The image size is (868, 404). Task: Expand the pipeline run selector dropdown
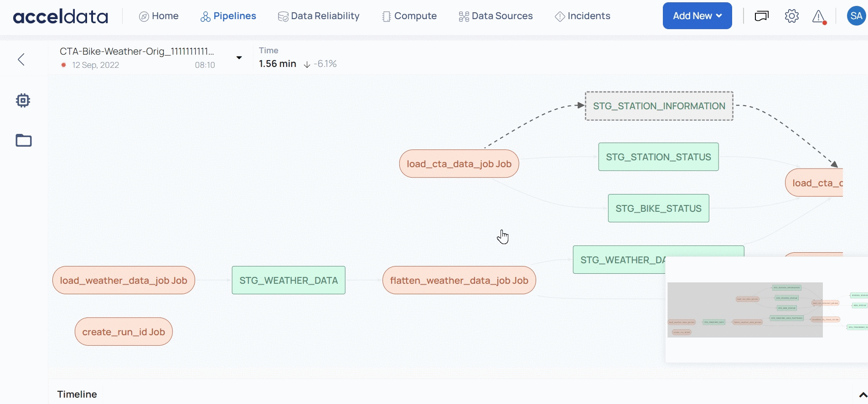tap(239, 58)
